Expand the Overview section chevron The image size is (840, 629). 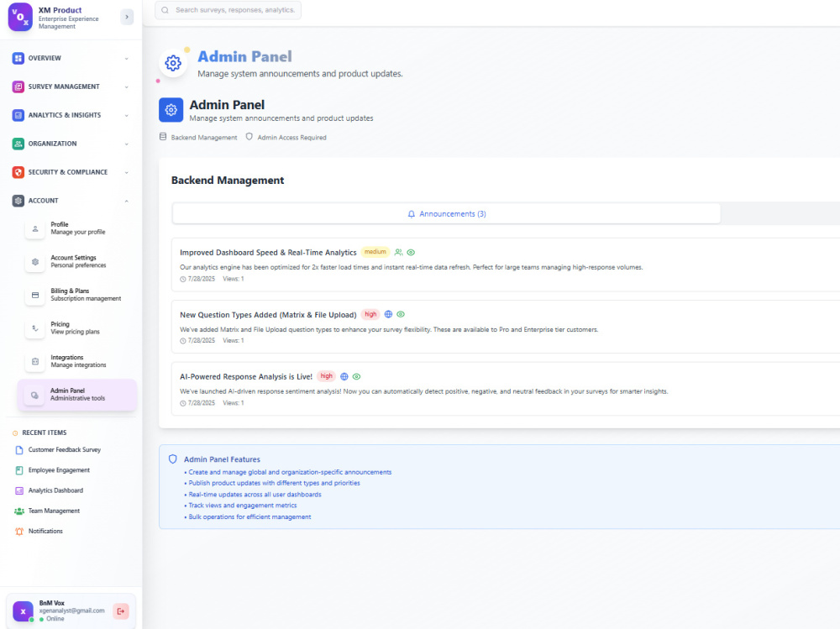tap(127, 59)
